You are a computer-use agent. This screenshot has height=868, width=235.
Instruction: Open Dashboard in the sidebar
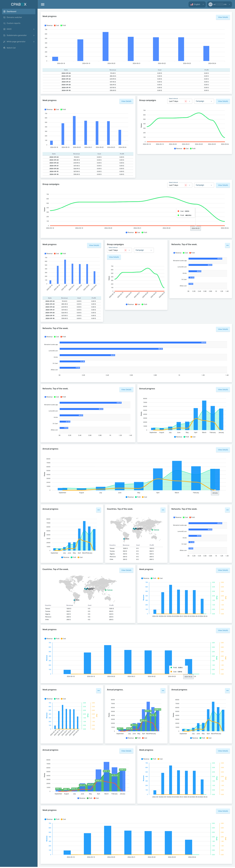pos(18,11)
